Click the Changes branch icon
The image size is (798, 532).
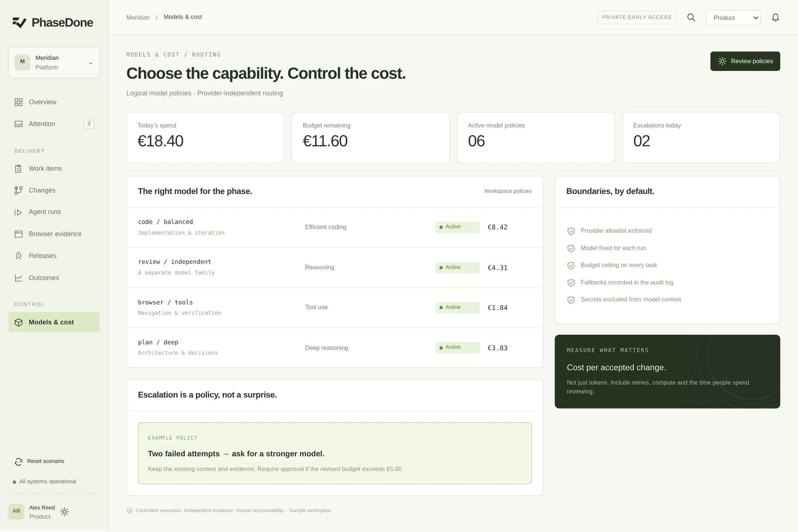pos(18,191)
